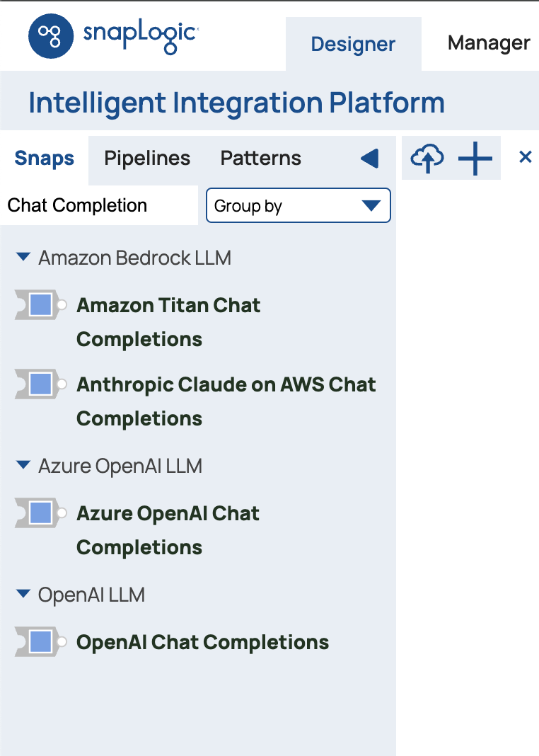Switch to the Pipelines tab

pyautogui.click(x=147, y=159)
